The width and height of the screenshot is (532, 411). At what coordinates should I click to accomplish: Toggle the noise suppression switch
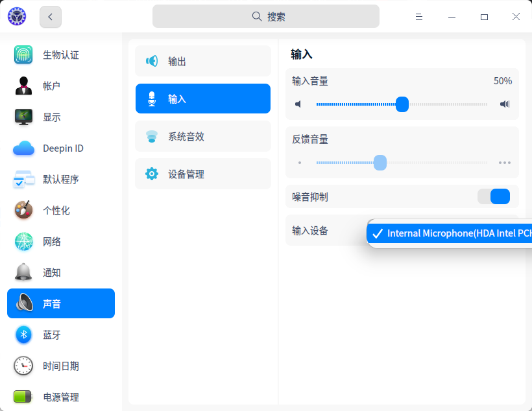pos(494,196)
